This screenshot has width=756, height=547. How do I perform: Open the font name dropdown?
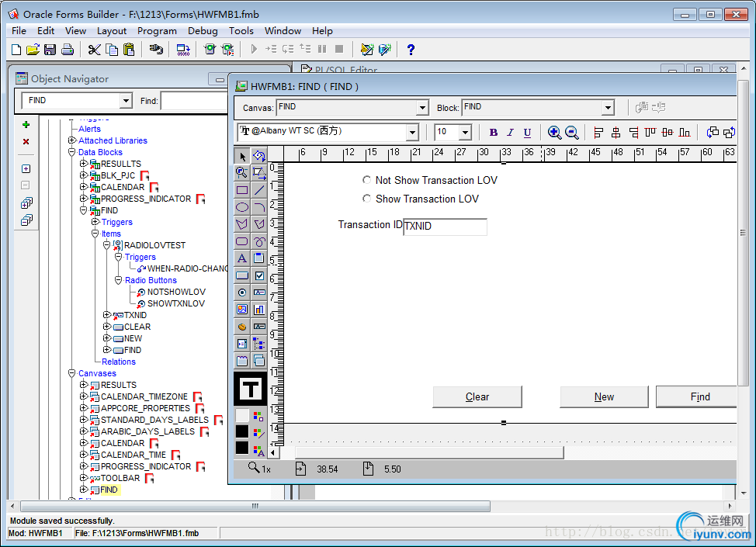[412, 132]
